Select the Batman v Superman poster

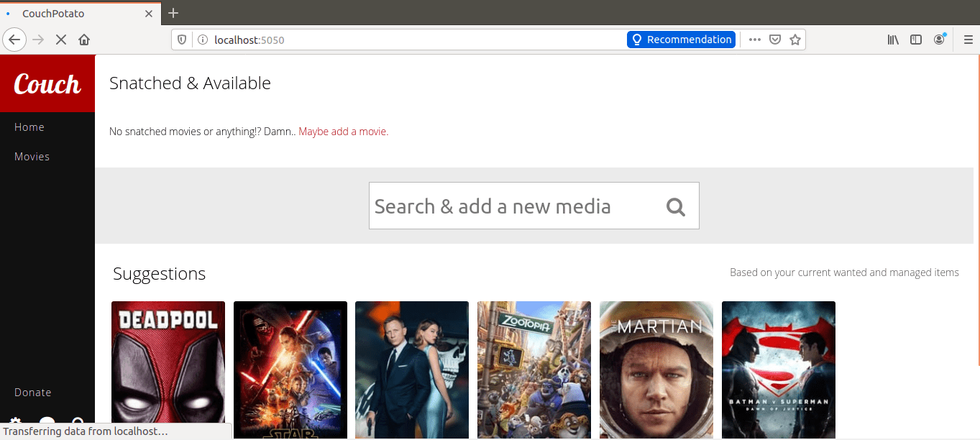(x=779, y=370)
